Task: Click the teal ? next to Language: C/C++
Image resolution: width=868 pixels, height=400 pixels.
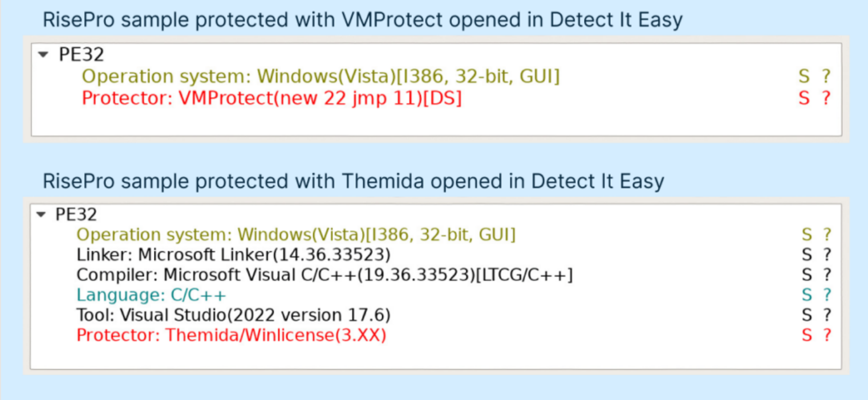Action: (x=826, y=295)
